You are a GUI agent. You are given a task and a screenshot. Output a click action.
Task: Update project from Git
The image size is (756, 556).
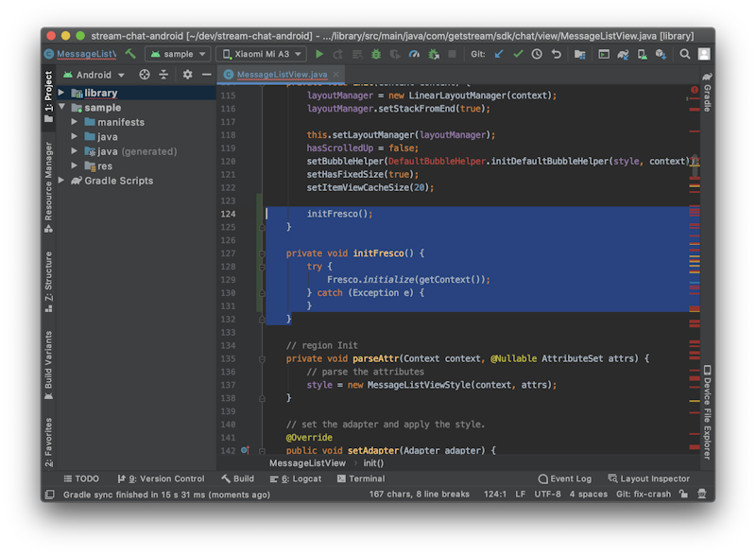tap(498, 54)
